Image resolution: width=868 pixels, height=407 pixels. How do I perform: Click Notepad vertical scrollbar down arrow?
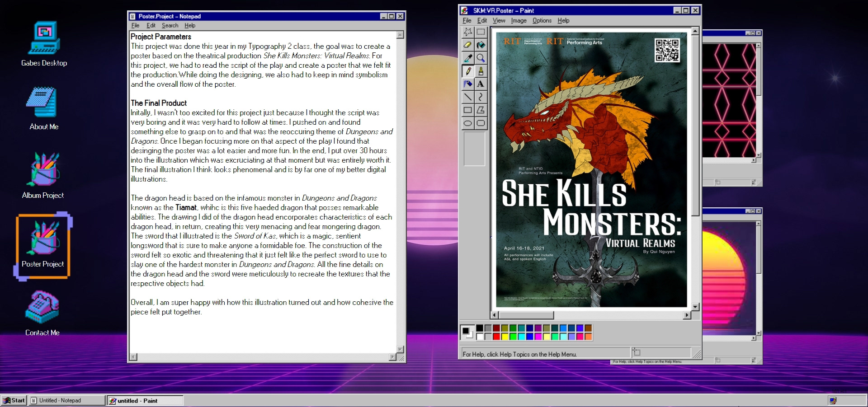400,349
